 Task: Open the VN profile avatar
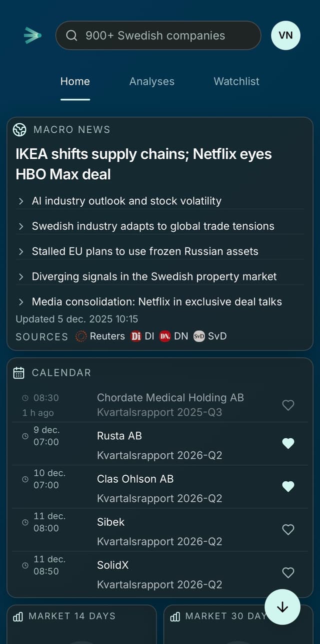click(x=285, y=35)
